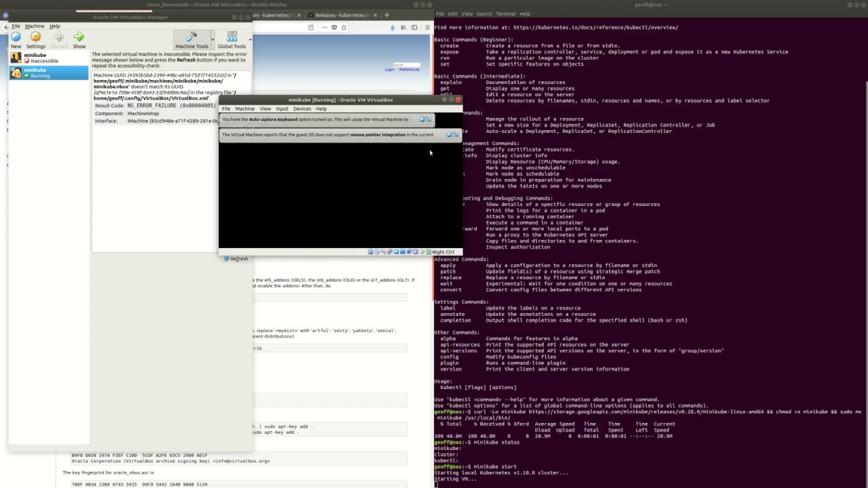Open Search menu in the terminal window
Viewport: 868px width, 488px height.
tap(484, 14)
